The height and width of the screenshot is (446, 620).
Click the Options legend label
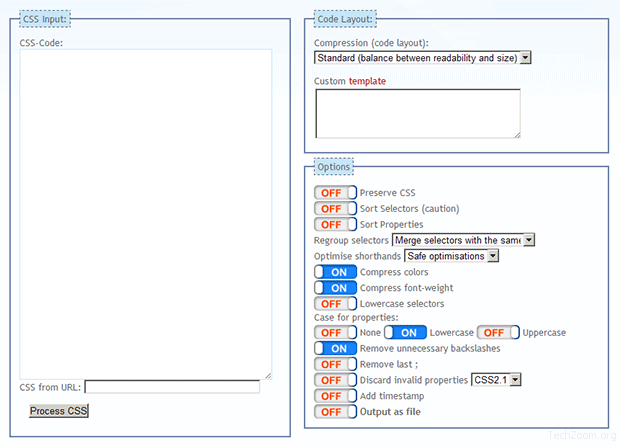334,166
